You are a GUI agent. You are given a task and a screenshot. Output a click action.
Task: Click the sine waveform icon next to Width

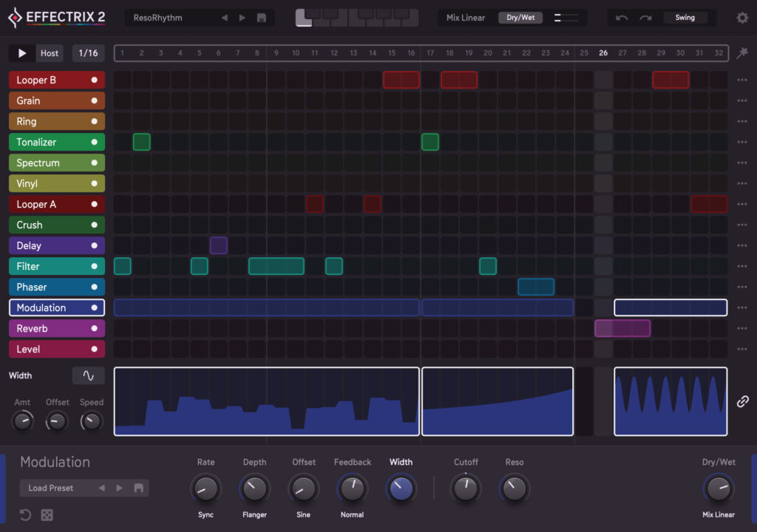click(88, 375)
